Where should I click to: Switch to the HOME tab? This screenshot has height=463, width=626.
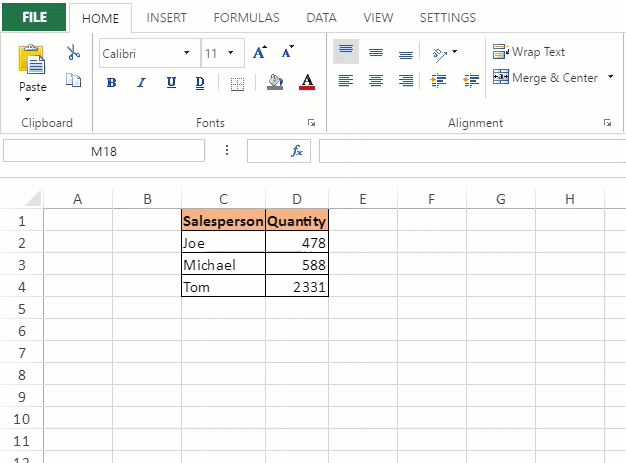point(100,18)
